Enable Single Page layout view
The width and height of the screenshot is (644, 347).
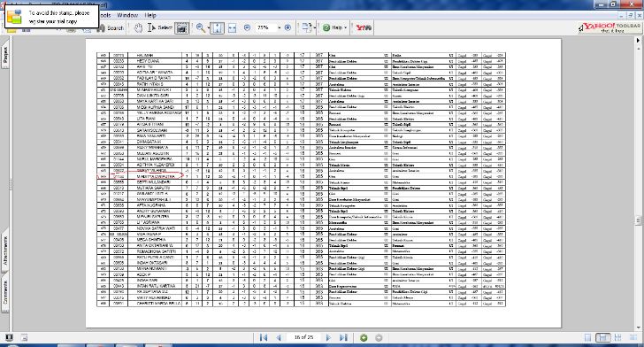(587, 337)
